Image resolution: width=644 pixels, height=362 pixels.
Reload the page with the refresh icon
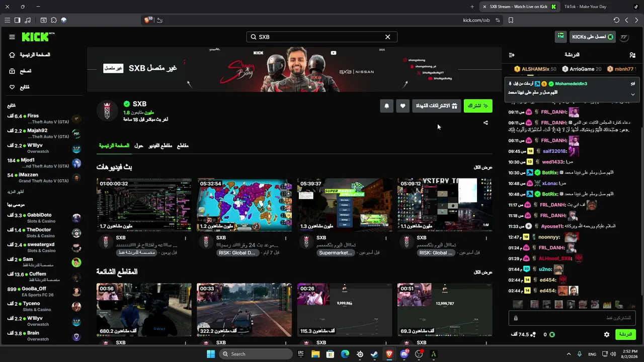pyautogui.click(x=616, y=20)
